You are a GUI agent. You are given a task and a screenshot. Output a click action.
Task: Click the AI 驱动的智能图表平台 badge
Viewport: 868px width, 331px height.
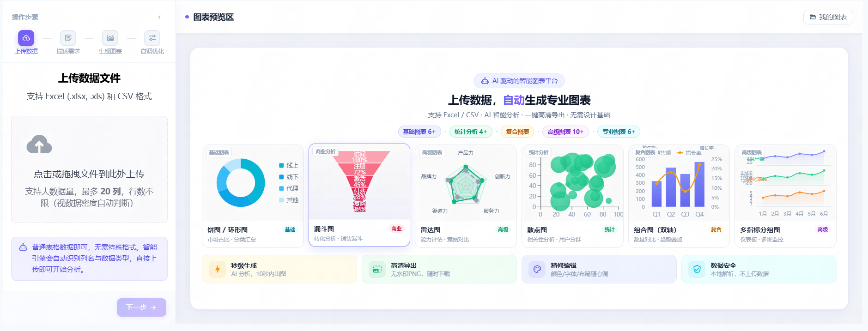(519, 81)
